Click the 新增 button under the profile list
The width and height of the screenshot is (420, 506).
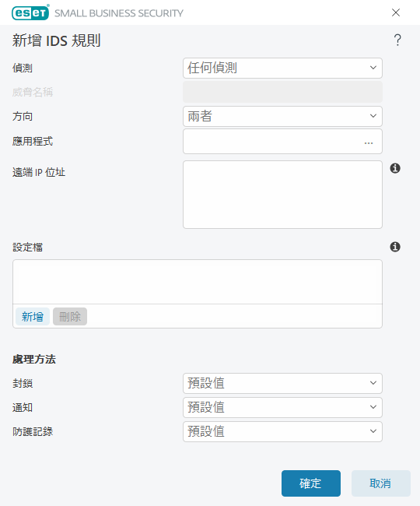coord(33,317)
